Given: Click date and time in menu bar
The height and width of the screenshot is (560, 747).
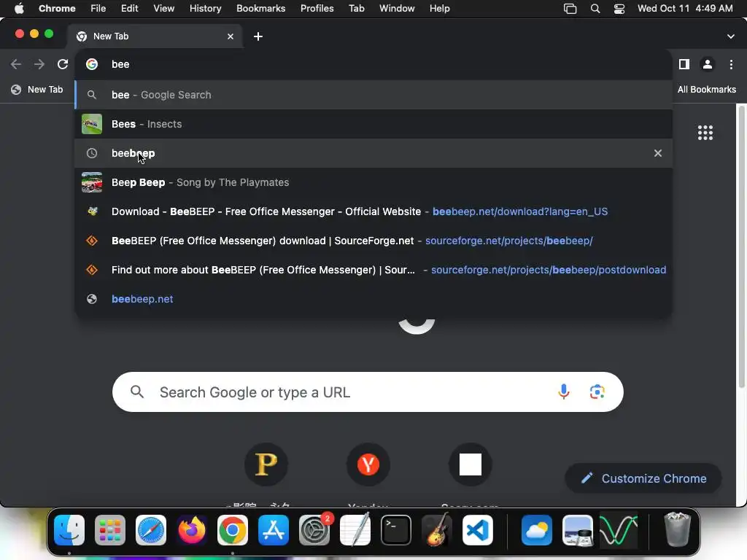Looking at the screenshot, I should click(x=685, y=9).
